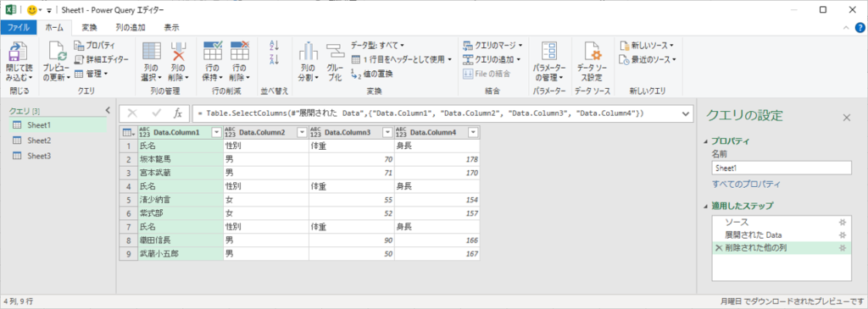Click Replace Values (値の置換)
The width and height of the screenshot is (868, 309).
tap(373, 73)
